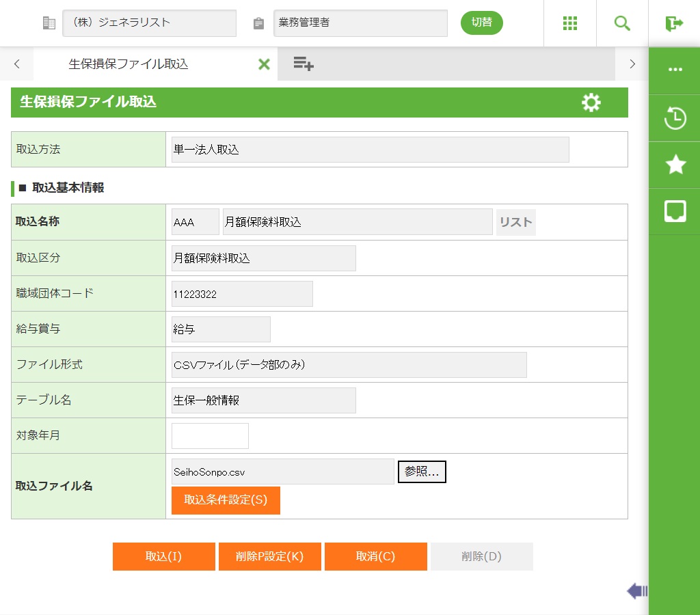This screenshot has height=615, width=700.
Task: Click the logout exit icon
Action: coord(674,23)
